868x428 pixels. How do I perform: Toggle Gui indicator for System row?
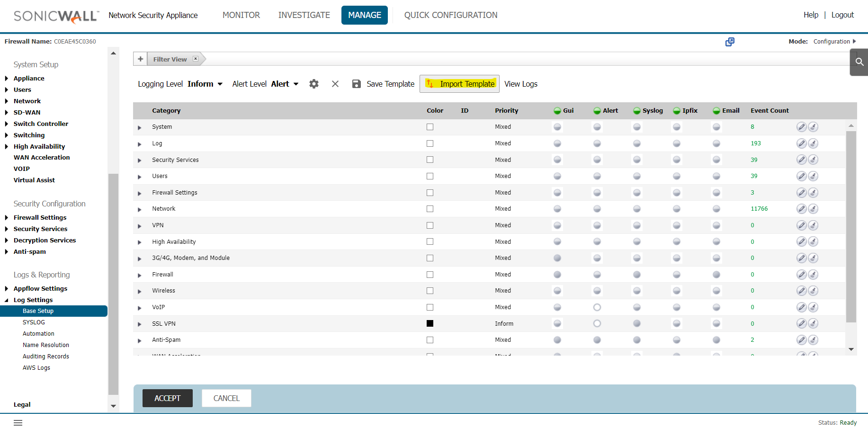[x=557, y=127]
